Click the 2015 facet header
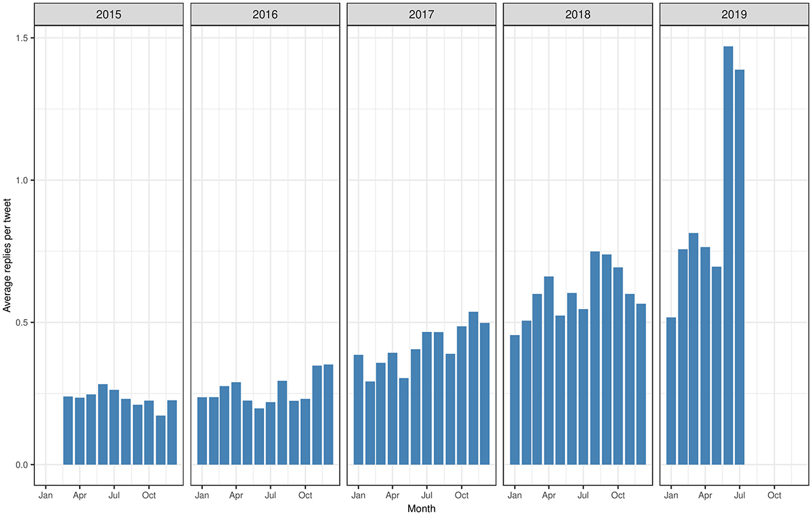Viewport: 812px width, 515px height. click(x=108, y=14)
